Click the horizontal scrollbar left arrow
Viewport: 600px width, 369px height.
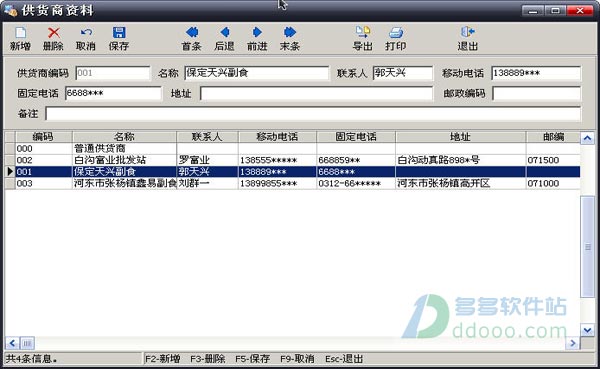click(x=12, y=343)
